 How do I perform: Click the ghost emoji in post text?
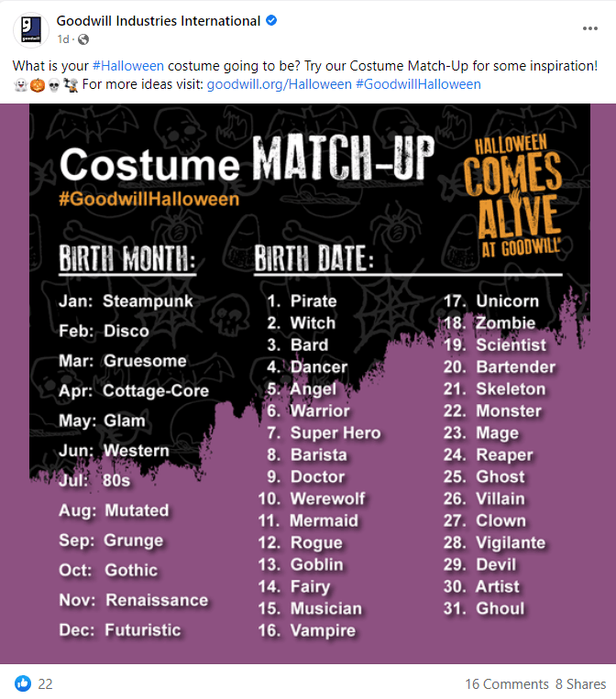click(x=20, y=84)
